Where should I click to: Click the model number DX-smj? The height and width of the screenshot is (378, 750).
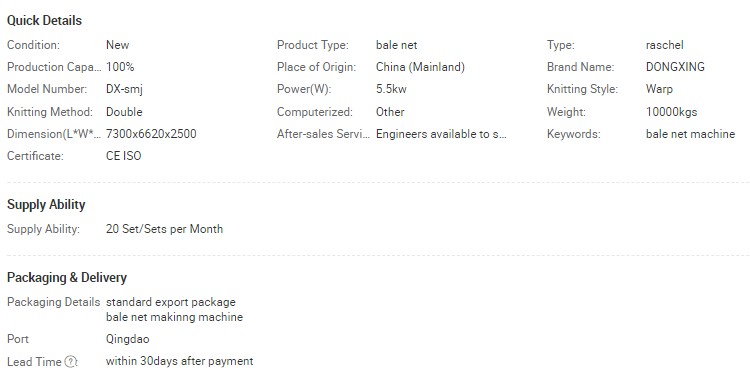tap(124, 89)
